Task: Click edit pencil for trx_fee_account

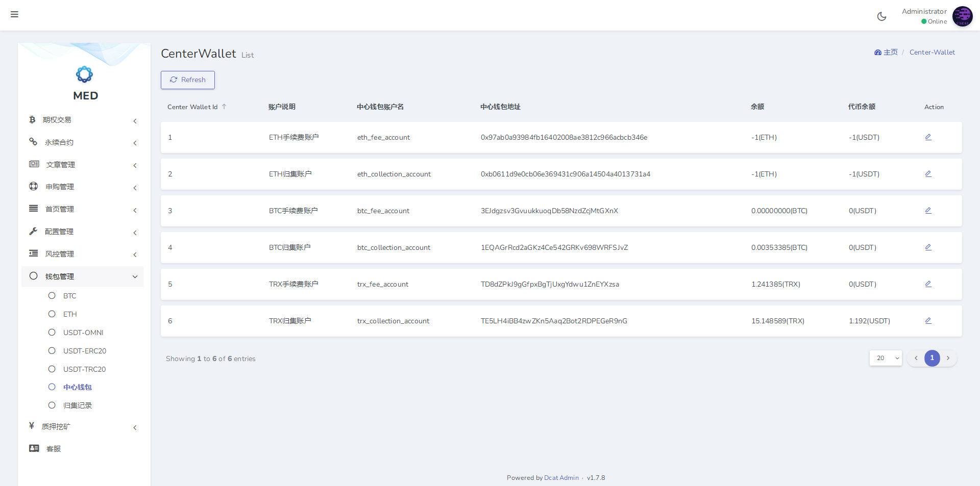Action: (x=928, y=284)
